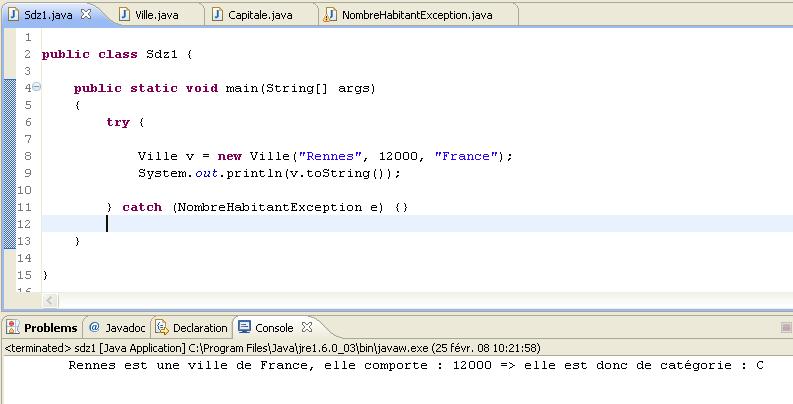Click the System.out.println(v.toString()) line
793x404 pixels.
[x=269, y=173]
